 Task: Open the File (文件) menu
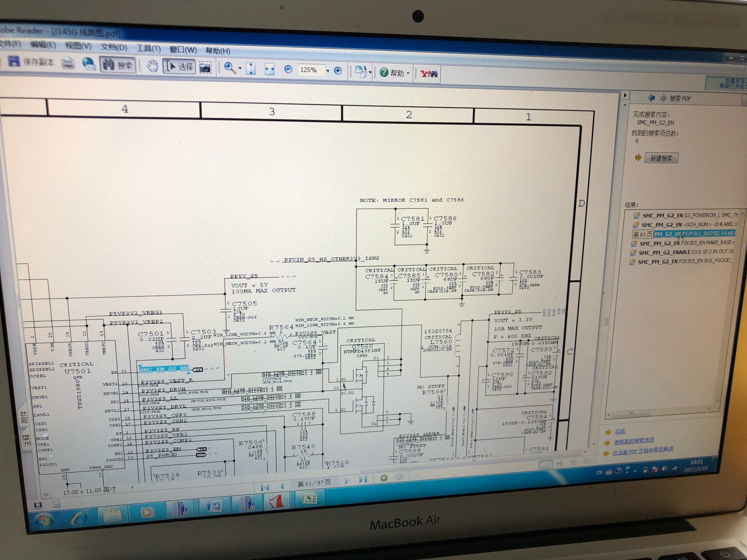(10, 44)
